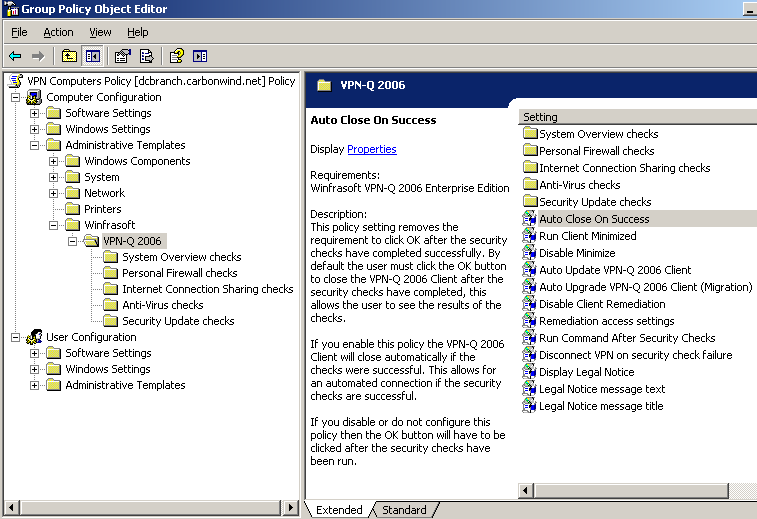Click the VPN Computers Policy root icon
Viewport: 757px width, 519px height.
(16, 81)
